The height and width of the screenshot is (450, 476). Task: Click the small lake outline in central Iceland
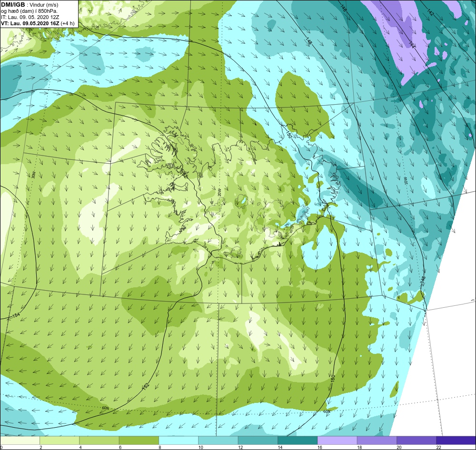pos(243,201)
